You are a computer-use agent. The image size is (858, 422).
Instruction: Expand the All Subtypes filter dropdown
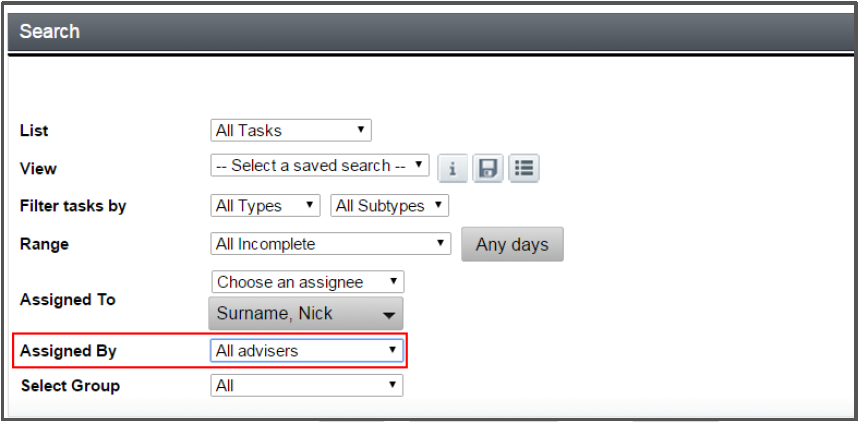tap(389, 206)
